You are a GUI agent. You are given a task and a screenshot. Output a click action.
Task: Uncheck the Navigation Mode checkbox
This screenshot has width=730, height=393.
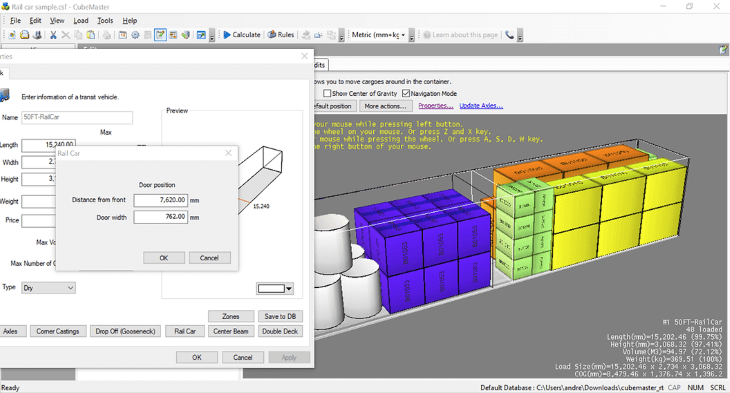(x=406, y=94)
